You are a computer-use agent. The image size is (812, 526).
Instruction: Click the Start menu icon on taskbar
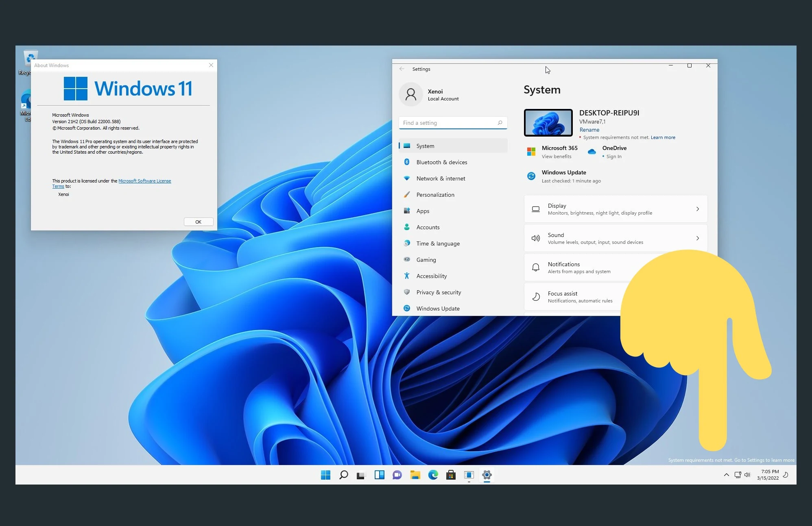click(x=325, y=475)
